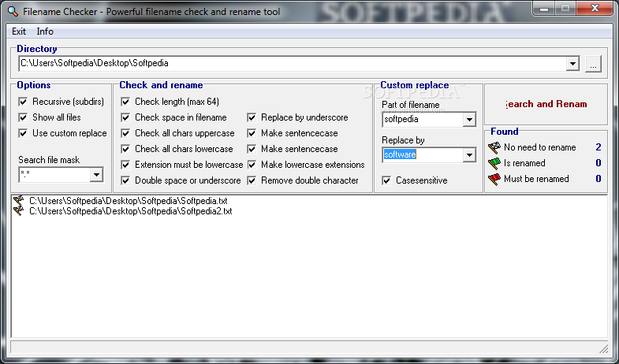The height and width of the screenshot is (364, 619).
Task: Disable Use custom replace option
Action: coord(23,133)
